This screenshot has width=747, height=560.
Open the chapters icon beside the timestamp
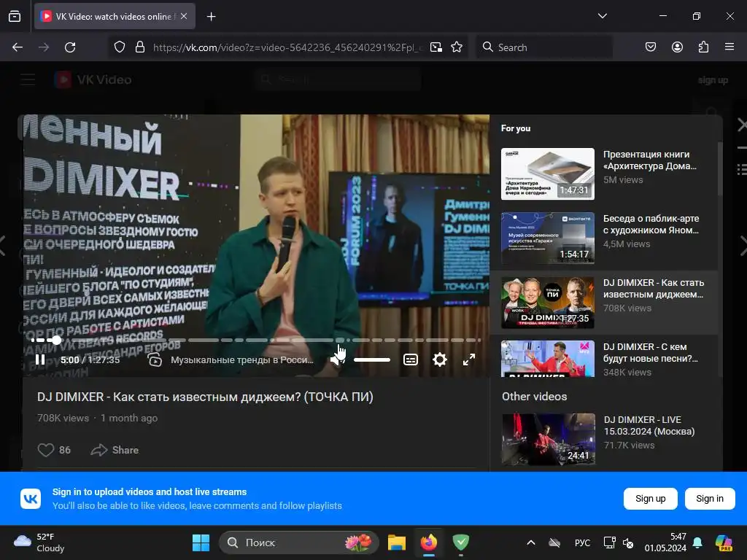pos(155,359)
